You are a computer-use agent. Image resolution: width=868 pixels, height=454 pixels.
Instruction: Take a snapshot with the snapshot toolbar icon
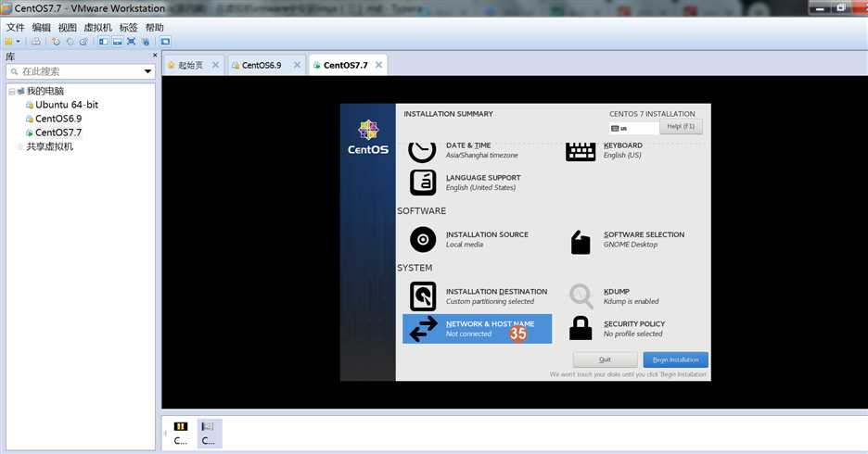point(56,42)
